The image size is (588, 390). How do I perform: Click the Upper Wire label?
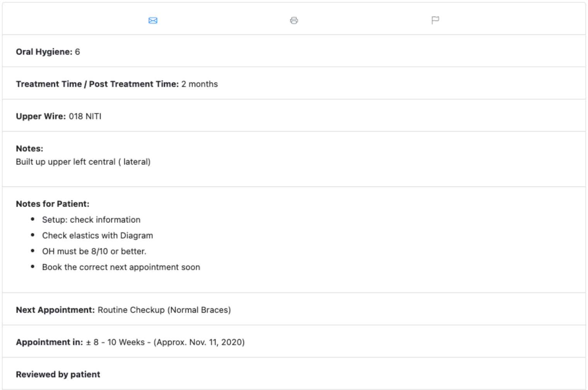(41, 116)
